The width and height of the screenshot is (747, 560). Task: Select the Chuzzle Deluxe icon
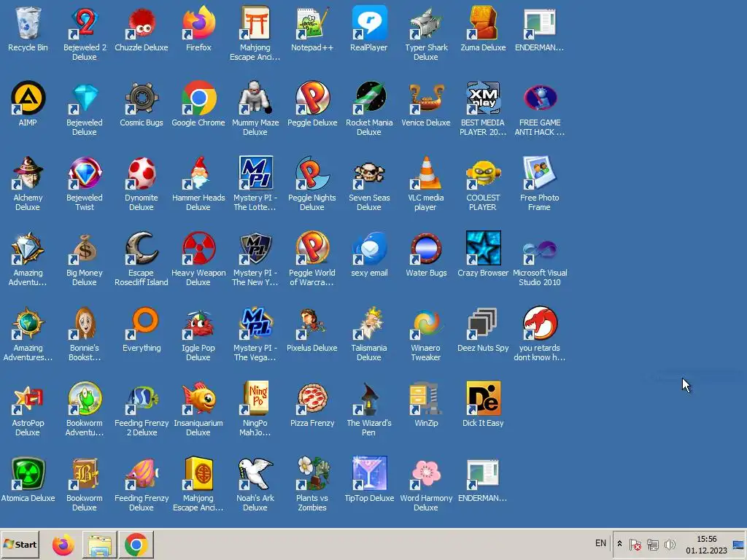coord(142,23)
